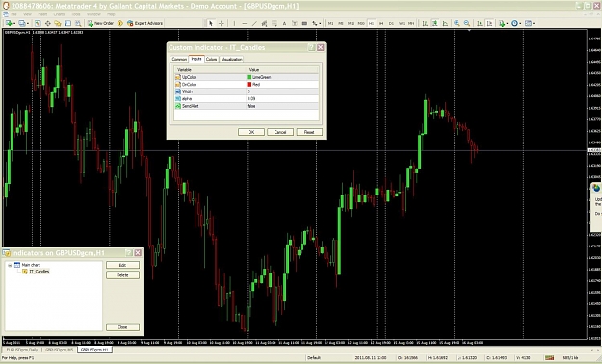Select the SendAlert false value
602x364 pixels.
point(282,106)
